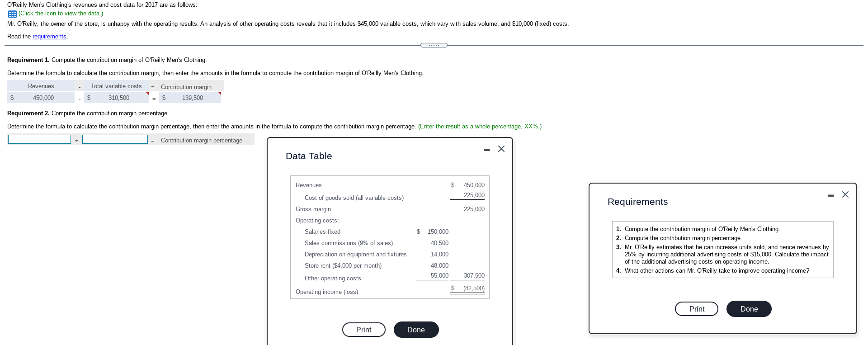
Task: Click Done in the Data Table dialog
Action: [x=415, y=330]
